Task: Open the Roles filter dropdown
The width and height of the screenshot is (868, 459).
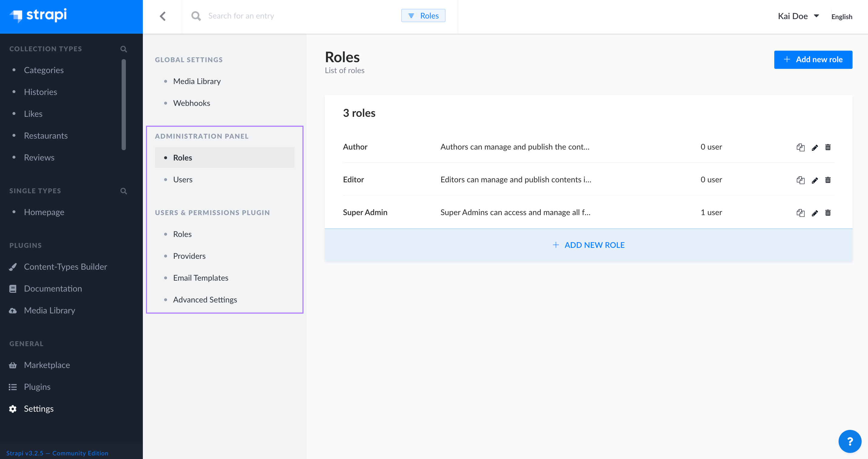Action: tap(423, 15)
